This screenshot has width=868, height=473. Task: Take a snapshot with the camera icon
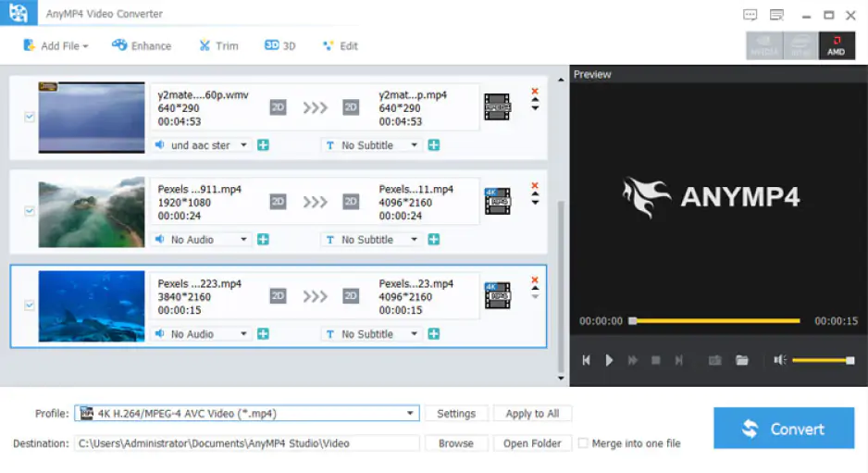pos(714,360)
